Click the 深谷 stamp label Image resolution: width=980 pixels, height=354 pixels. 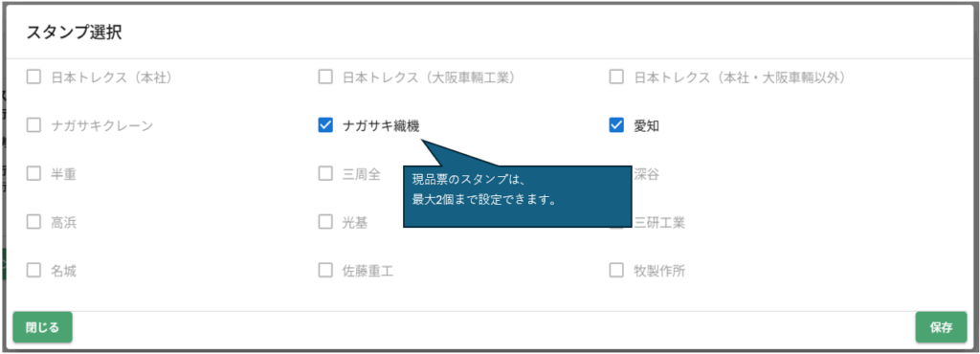646,174
